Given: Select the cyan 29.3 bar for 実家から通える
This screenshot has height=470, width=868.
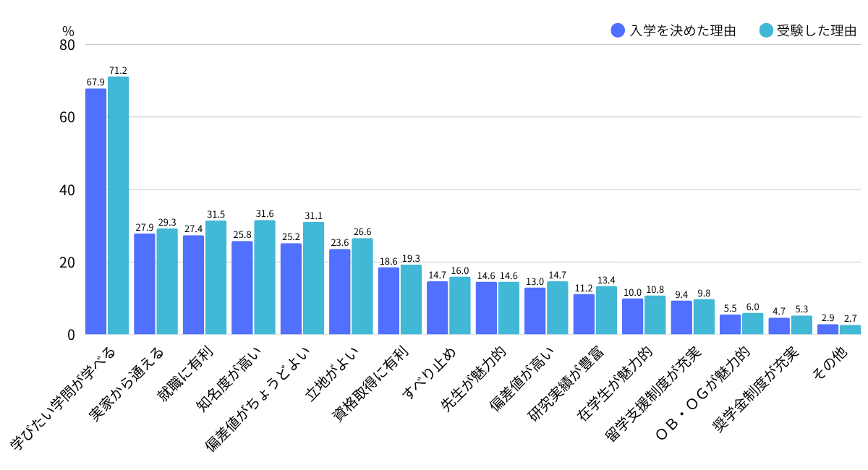Looking at the screenshot, I should pyautogui.click(x=167, y=282).
